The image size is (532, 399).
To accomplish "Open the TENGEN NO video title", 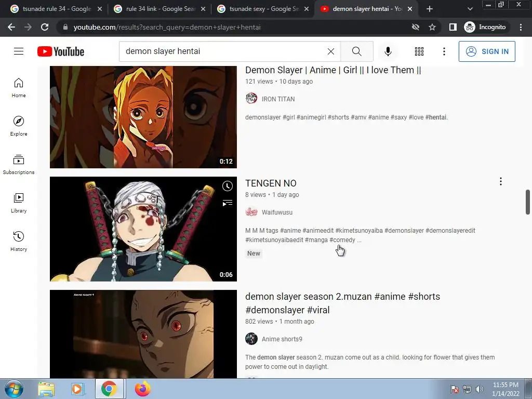I will 271,183.
